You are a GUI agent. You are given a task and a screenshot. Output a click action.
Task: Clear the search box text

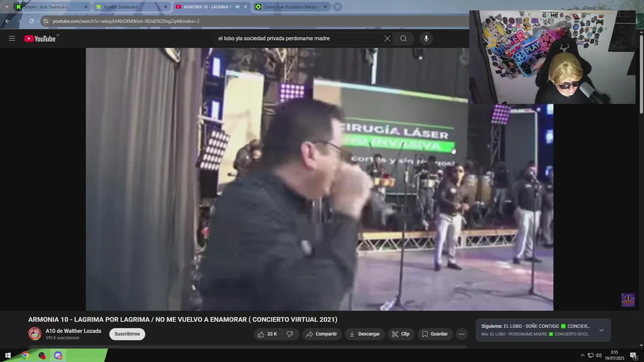click(x=387, y=39)
